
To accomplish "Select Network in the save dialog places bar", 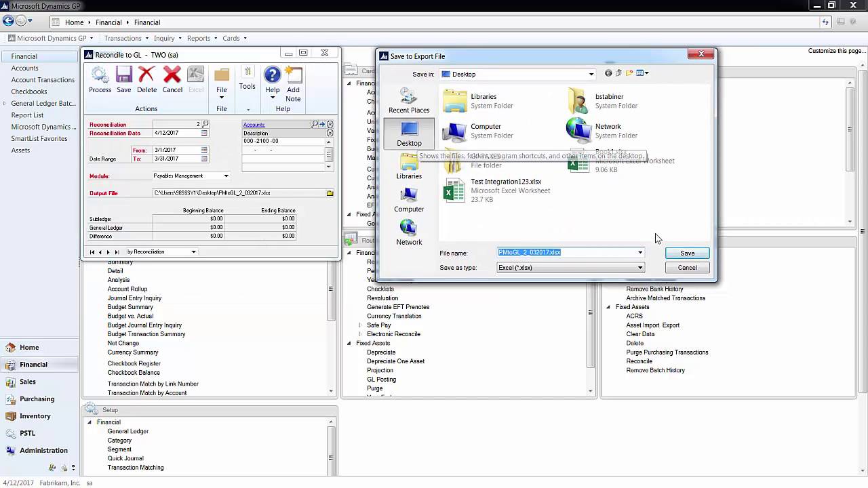I will [409, 232].
